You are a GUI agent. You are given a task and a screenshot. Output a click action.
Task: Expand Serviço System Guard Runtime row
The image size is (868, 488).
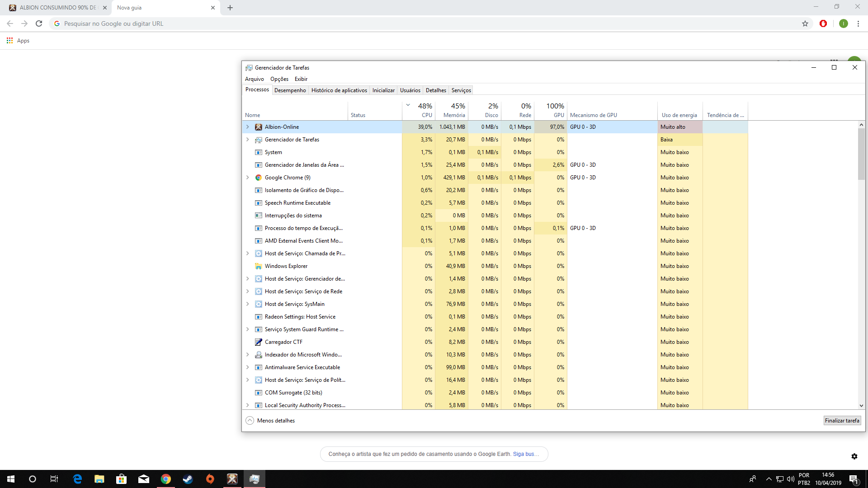(248, 329)
